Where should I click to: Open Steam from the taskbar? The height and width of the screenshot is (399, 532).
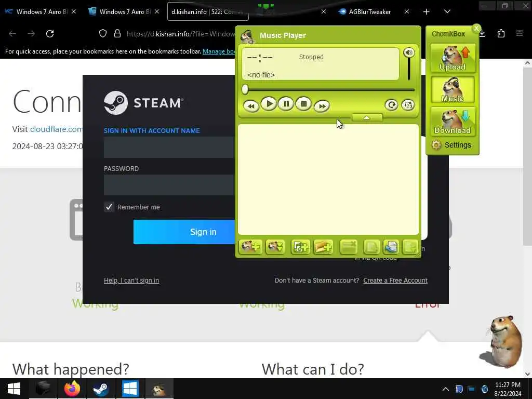[x=101, y=389]
